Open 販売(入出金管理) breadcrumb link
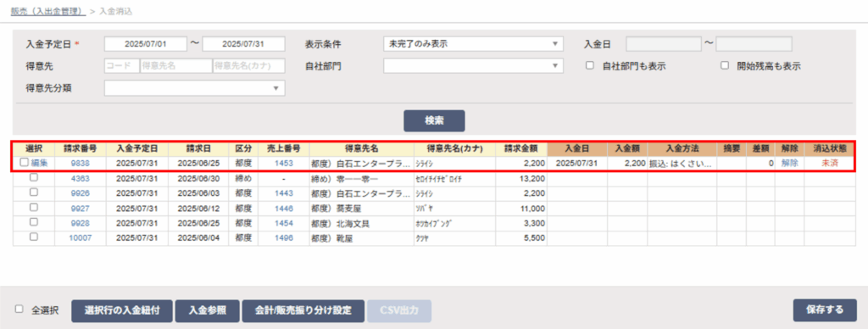 pos(48,11)
